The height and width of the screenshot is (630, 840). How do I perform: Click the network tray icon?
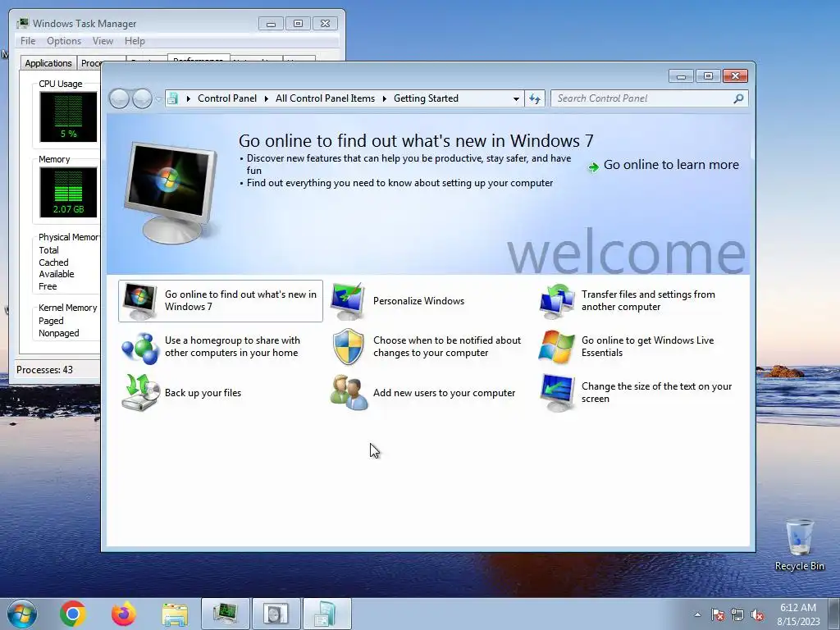[x=737, y=614]
